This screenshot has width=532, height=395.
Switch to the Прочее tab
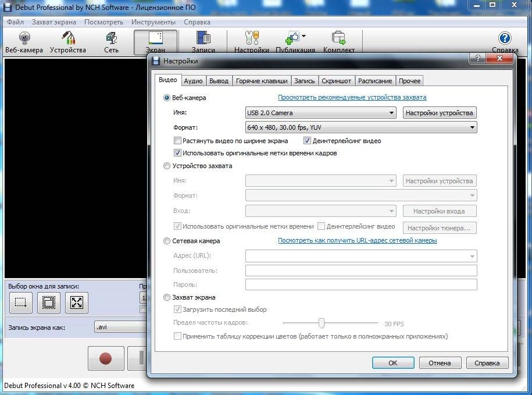click(409, 81)
